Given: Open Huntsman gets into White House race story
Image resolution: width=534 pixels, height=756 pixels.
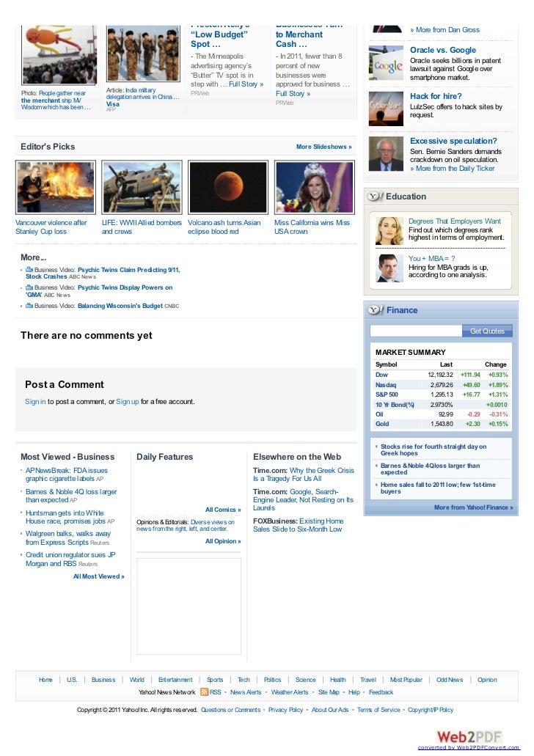Looking at the screenshot, I should [65, 517].
